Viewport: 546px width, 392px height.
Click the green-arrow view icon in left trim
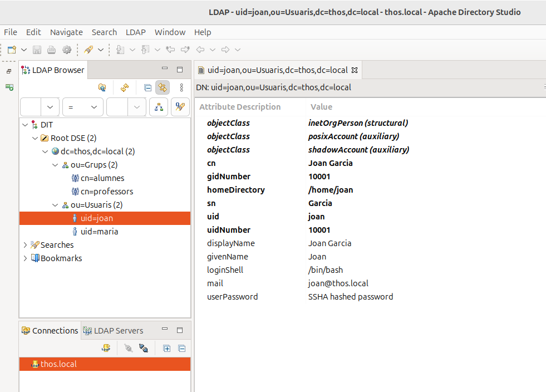[9, 87]
